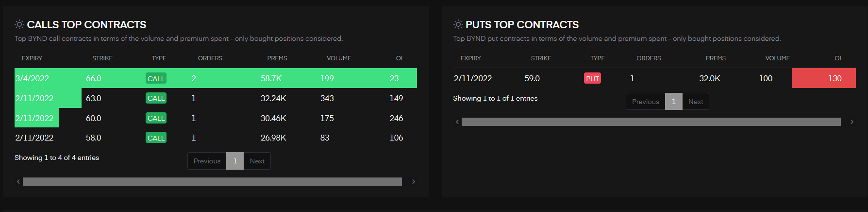The image size is (868, 212).
Task: Go to Next page in calls table
Action: (x=257, y=161)
